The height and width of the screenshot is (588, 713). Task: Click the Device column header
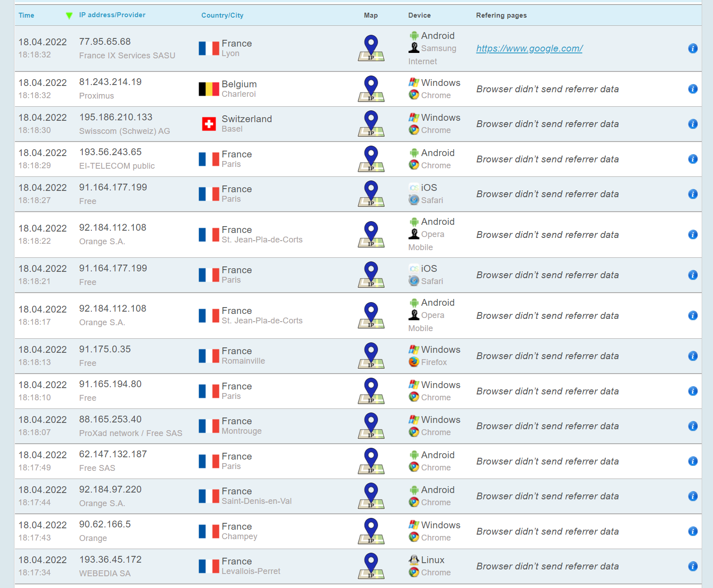pyautogui.click(x=419, y=15)
